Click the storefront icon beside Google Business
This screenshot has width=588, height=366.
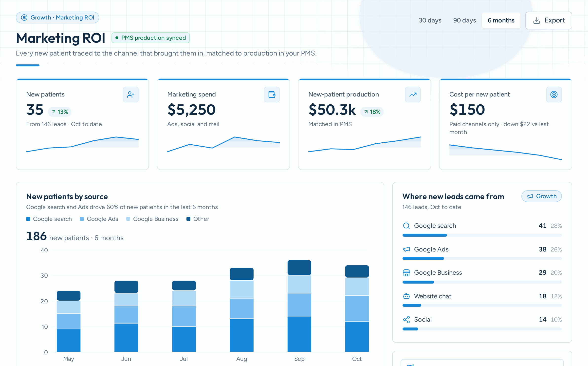point(406,273)
